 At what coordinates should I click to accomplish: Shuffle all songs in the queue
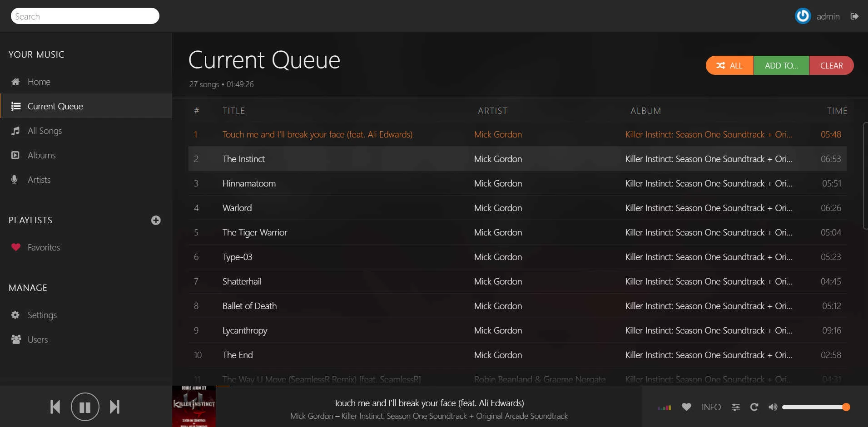(x=729, y=65)
